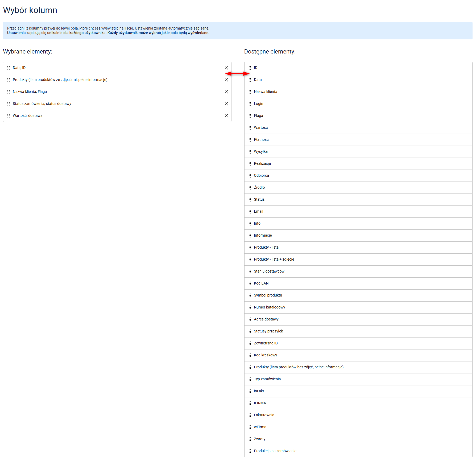Click drag handle of "Data, ID"
The image size is (476, 461).
9,68
